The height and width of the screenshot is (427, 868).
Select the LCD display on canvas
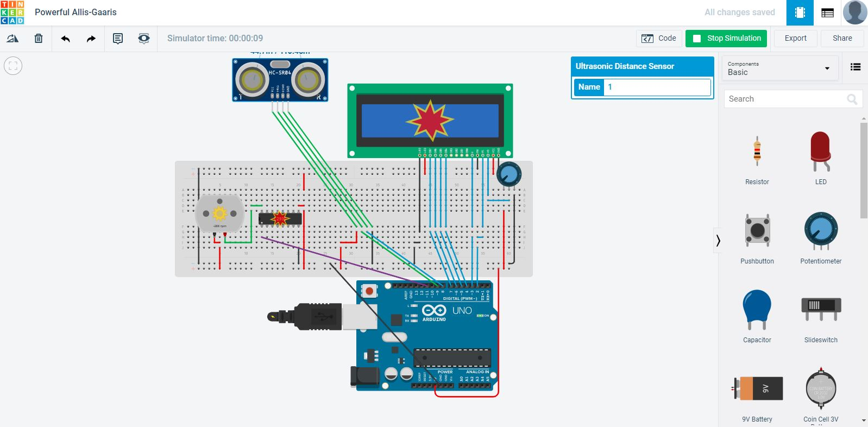coord(430,121)
